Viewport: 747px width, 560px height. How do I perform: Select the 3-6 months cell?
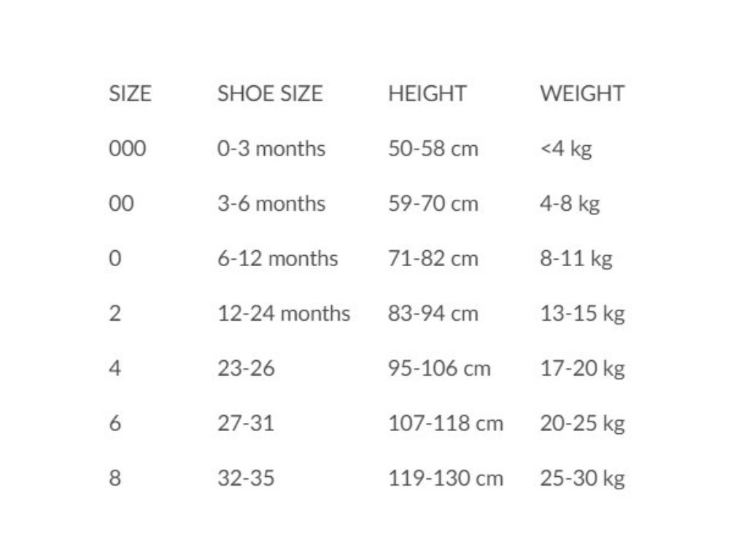pos(271,204)
